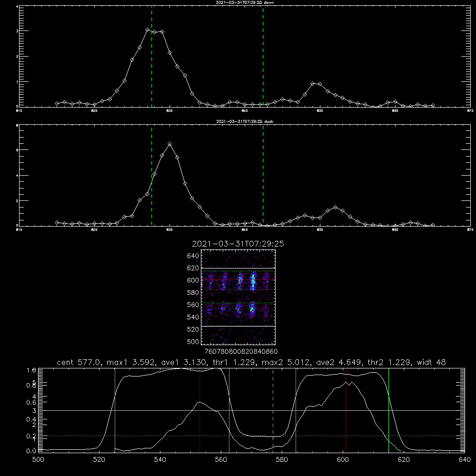The height and width of the screenshot is (476, 476).
Task: Click x-axis label '600' of bottom profile plot
Action: pyautogui.click(x=343, y=460)
